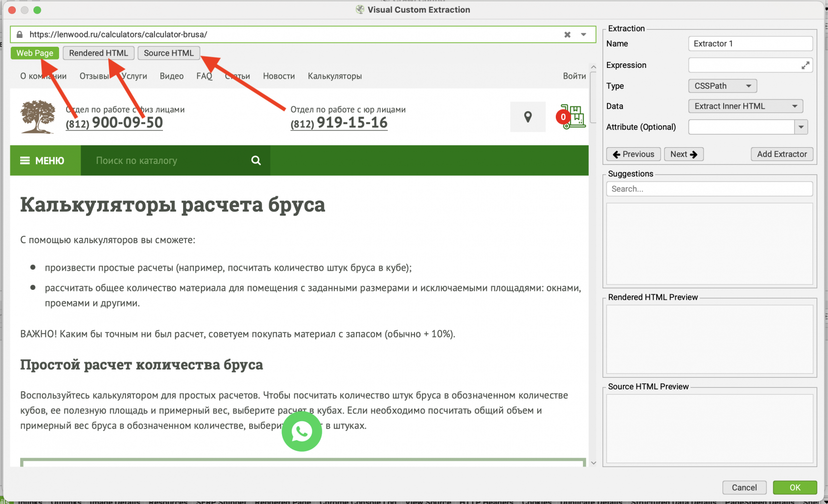Switch to the Web Page tab
The image size is (828, 504).
[x=35, y=53]
